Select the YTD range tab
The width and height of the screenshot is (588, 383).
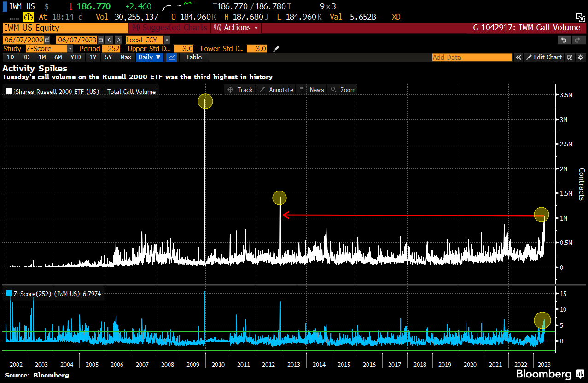click(x=76, y=58)
